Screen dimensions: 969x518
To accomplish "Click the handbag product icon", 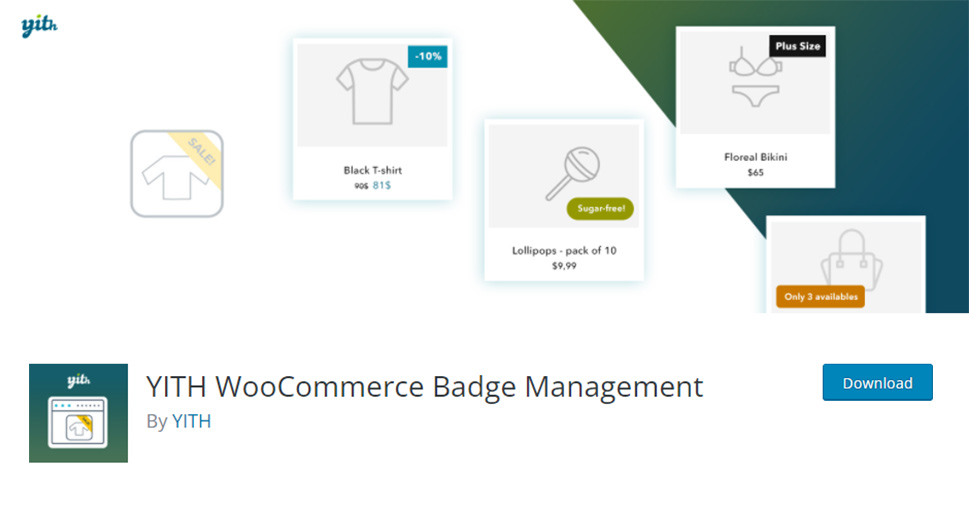I will click(851, 260).
